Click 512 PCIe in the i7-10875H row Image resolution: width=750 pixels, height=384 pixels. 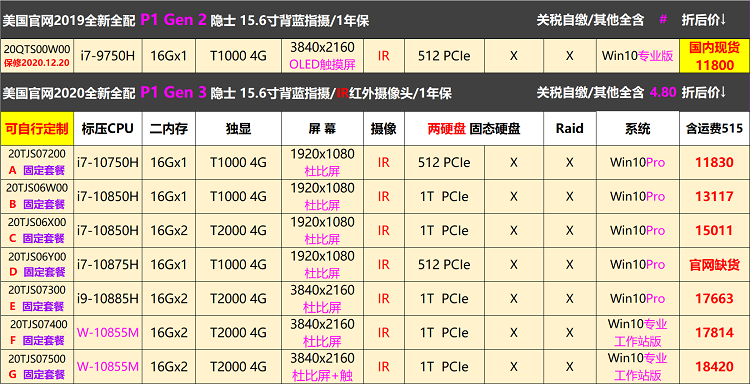point(444,264)
